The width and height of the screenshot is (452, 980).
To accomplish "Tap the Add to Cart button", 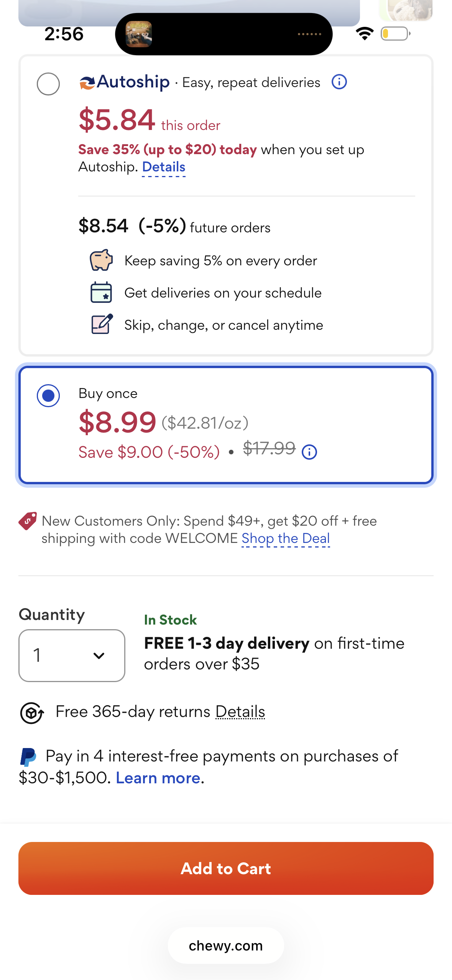I will tap(226, 868).
